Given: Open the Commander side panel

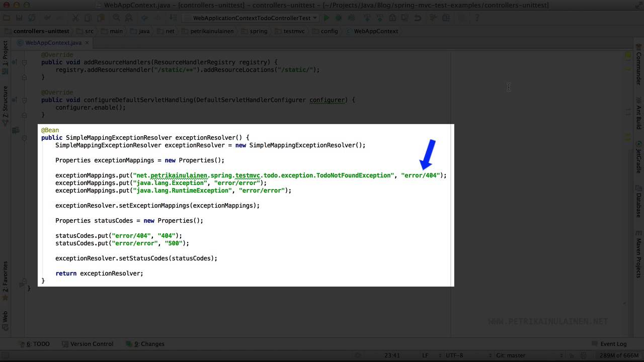Looking at the screenshot, I should [x=638, y=65].
